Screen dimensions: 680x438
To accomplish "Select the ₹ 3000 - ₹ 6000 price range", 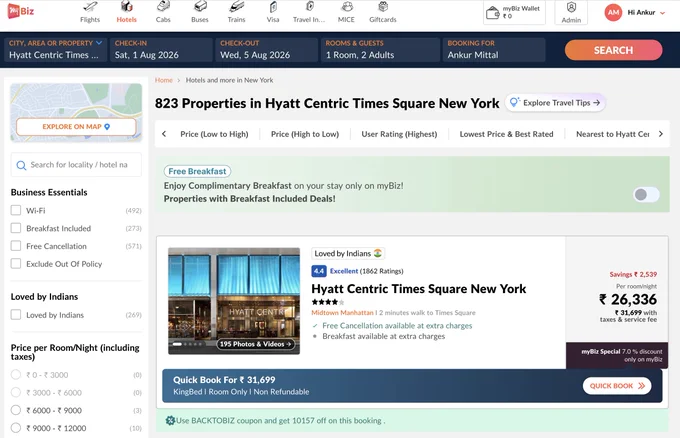I will 16,392.
